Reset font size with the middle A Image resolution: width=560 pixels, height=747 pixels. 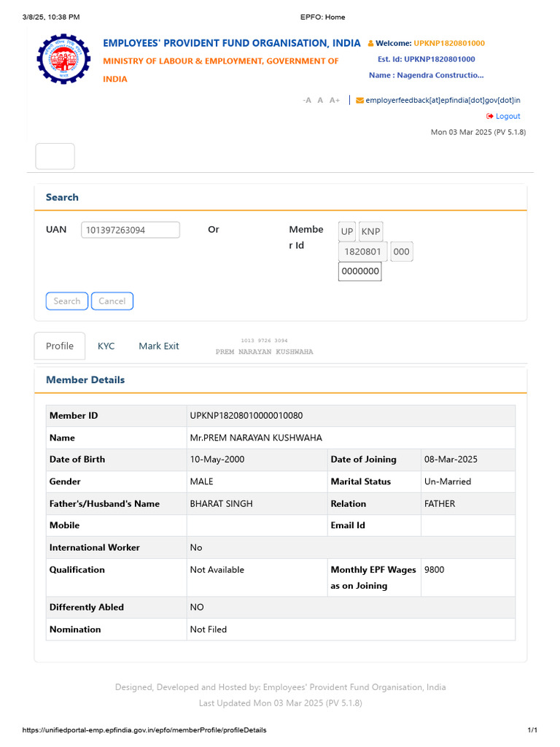(x=320, y=101)
